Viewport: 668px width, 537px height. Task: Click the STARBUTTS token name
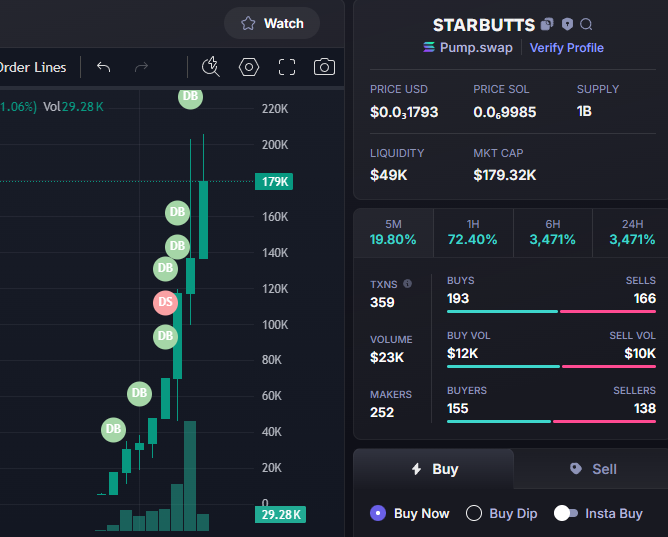coord(484,25)
